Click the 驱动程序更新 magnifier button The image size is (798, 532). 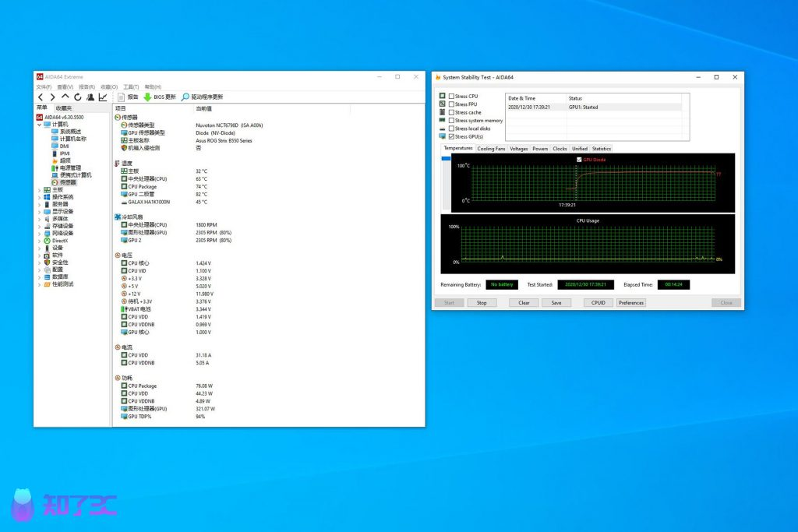coord(203,97)
